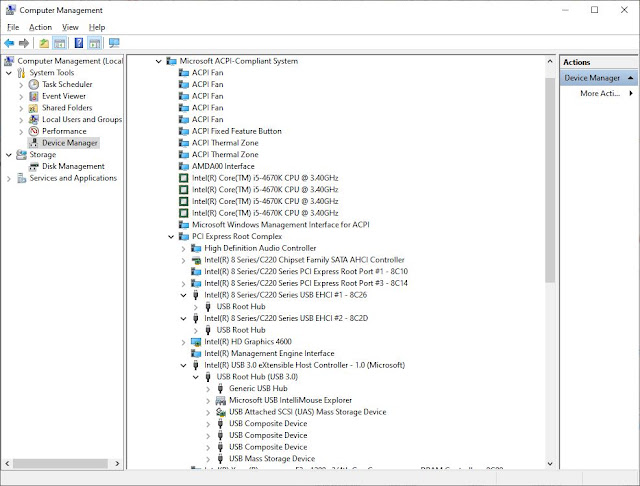This screenshot has height=486, width=640.
Task: Click the Local Users and Groups icon
Action: click(x=33, y=120)
